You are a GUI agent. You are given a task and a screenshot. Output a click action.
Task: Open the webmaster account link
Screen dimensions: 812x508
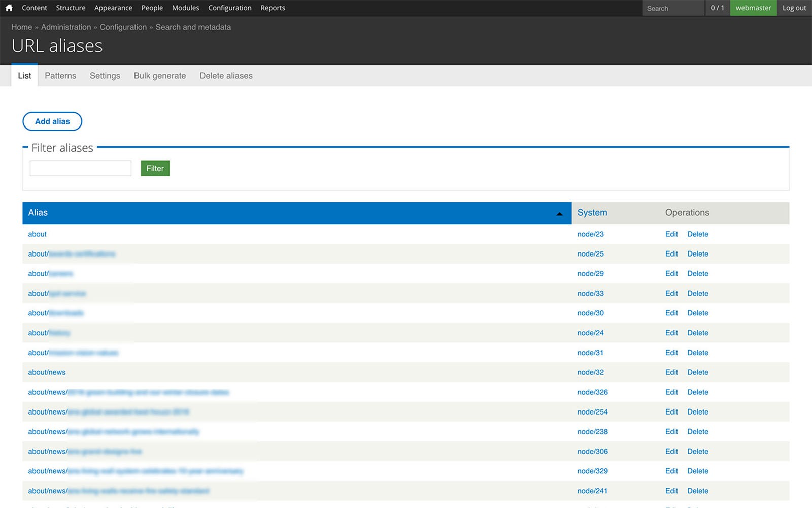(753, 8)
